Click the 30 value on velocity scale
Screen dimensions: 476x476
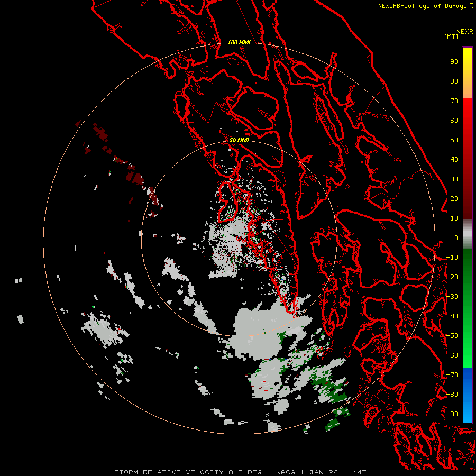(x=454, y=179)
